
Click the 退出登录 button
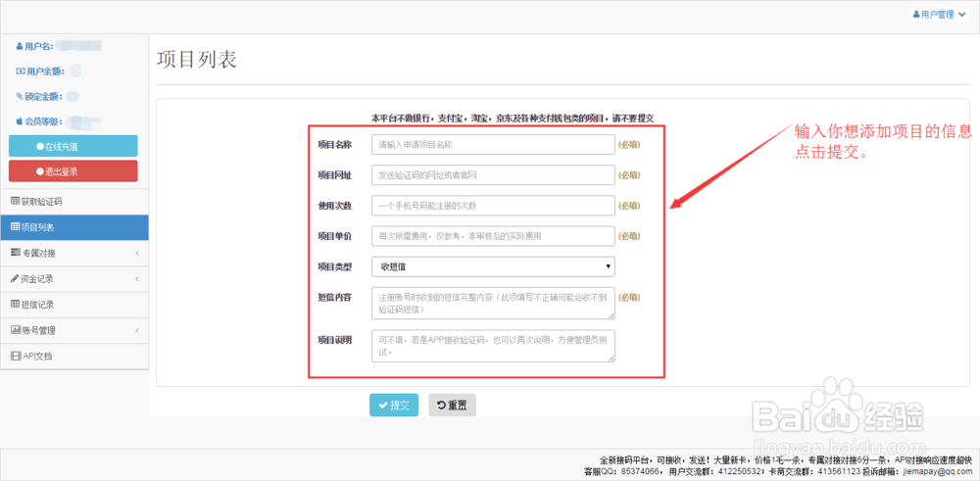[73, 171]
